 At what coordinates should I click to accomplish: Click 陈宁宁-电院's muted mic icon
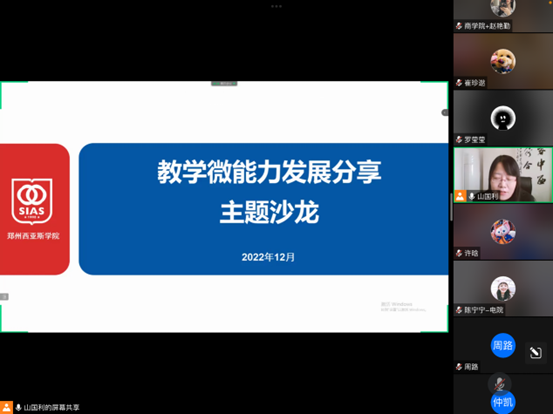pyautogui.click(x=459, y=310)
